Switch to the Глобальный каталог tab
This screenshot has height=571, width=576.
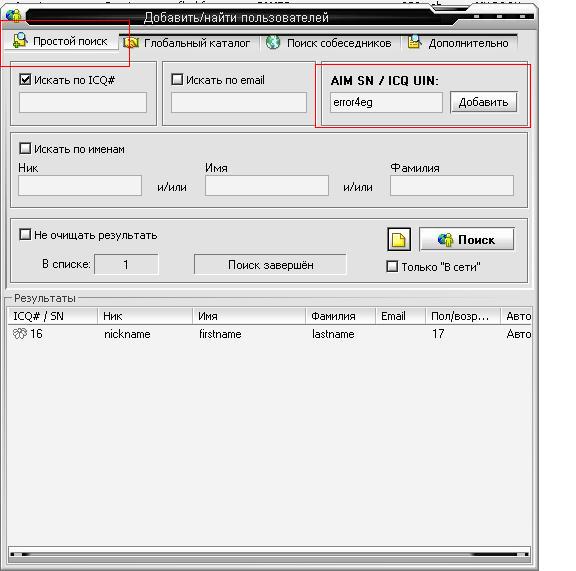click(x=187, y=43)
